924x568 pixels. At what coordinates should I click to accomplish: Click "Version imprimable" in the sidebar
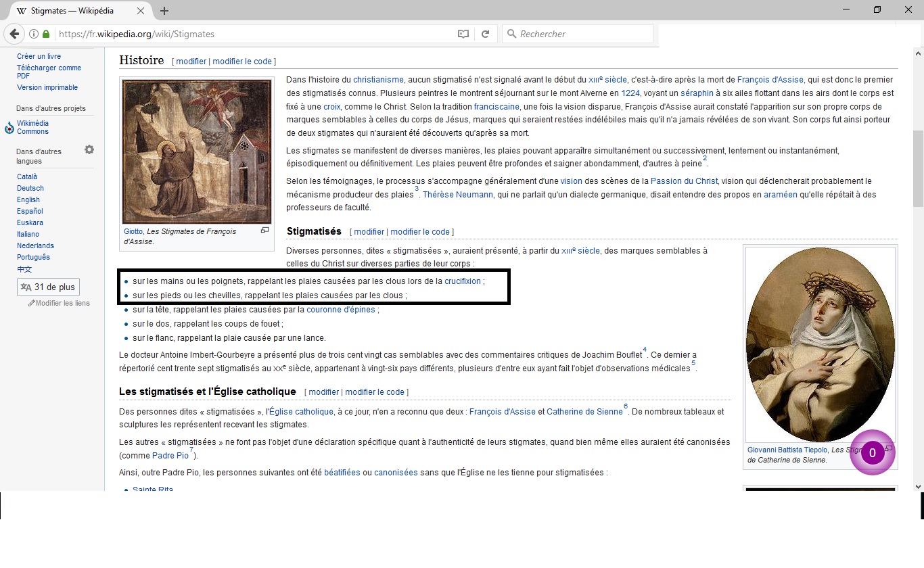click(x=47, y=87)
